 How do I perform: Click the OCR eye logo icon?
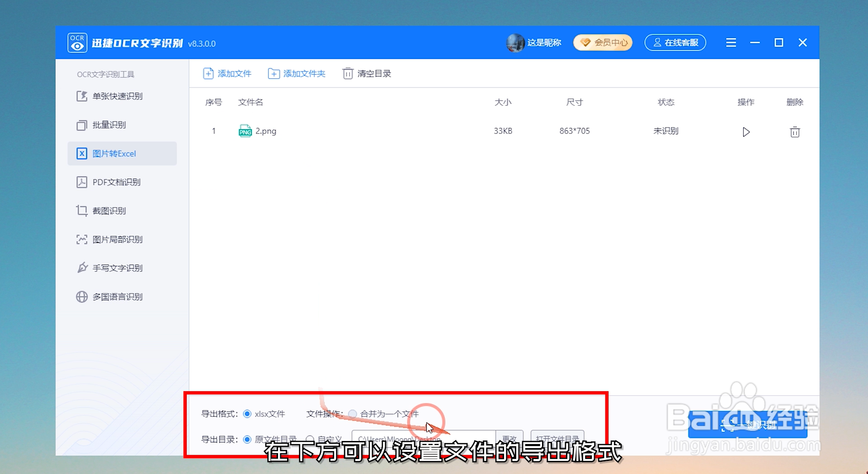pos(77,43)
